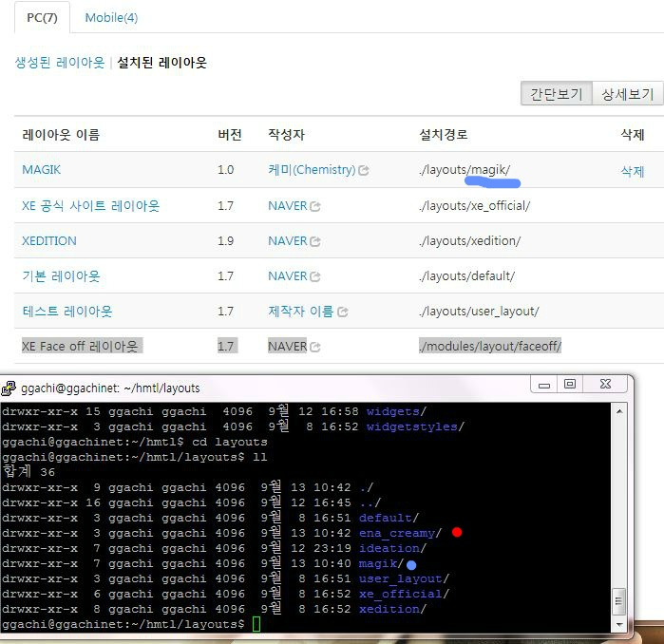Delete the MAGIK layout via 삭제 link
Viewport: 664px width, 644px height.
pos(633,171)
